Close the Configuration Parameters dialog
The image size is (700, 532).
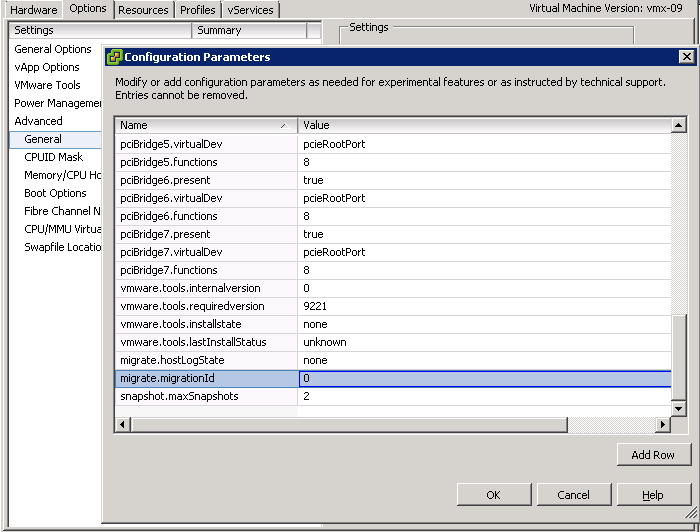(686, 57)
